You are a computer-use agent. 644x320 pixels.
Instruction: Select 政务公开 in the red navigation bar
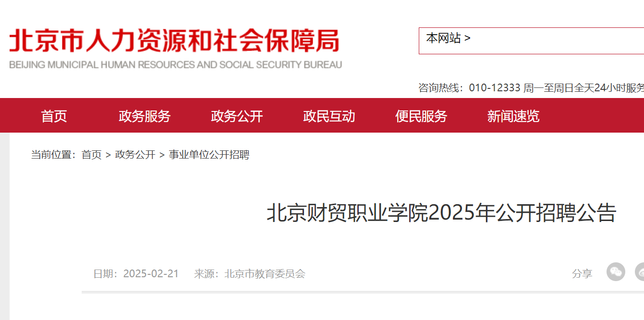coord(237,116)
